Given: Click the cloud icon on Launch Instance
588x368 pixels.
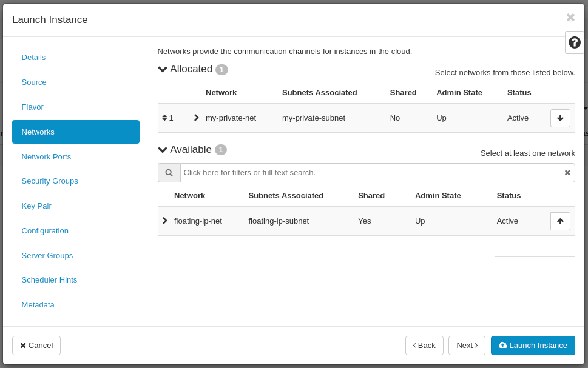Looking at the screenshot, I should click(x=503, y=346).
